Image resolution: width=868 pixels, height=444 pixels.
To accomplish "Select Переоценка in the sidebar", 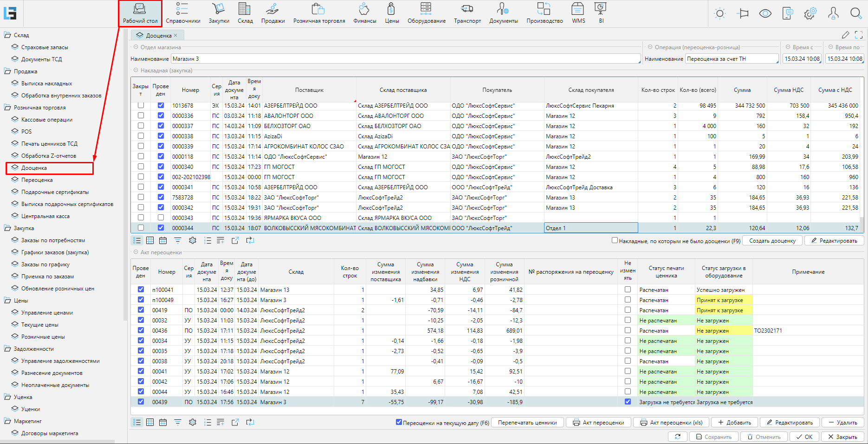I will [37, 180].
